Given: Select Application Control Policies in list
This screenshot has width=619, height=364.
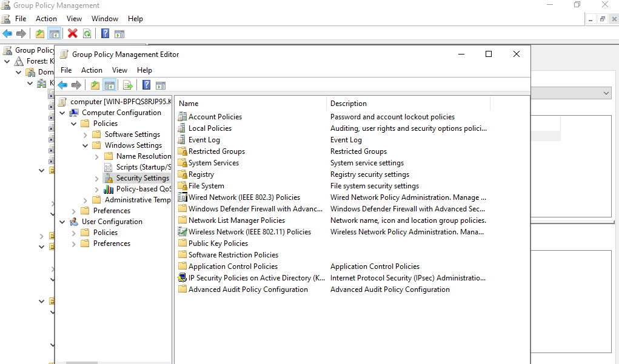Looking at the screenshot, I should coord(233,266).
